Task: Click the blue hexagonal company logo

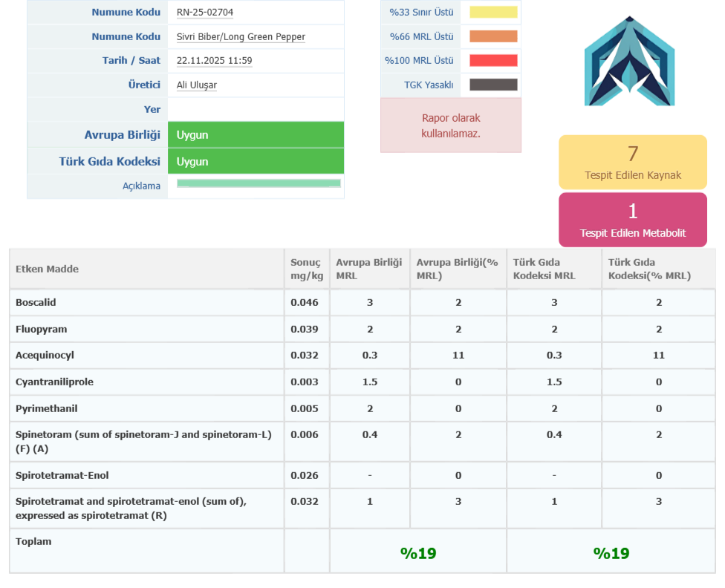Action: [x=629, y=62]
